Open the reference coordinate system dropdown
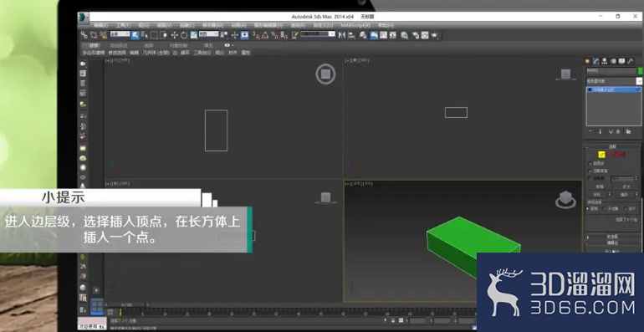This screenshot has height=332, width=644. click(208, 34)
